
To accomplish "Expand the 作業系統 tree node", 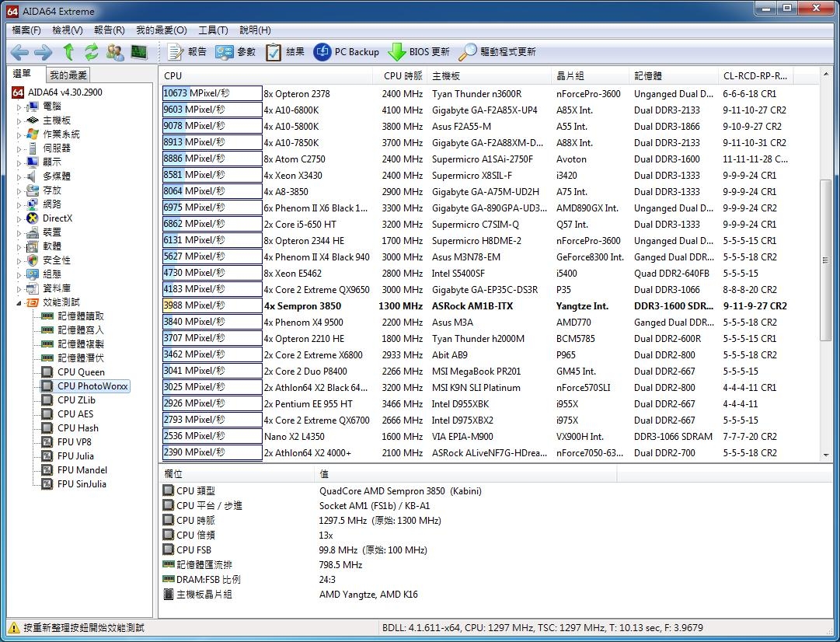I will click(x=19, y=134).
